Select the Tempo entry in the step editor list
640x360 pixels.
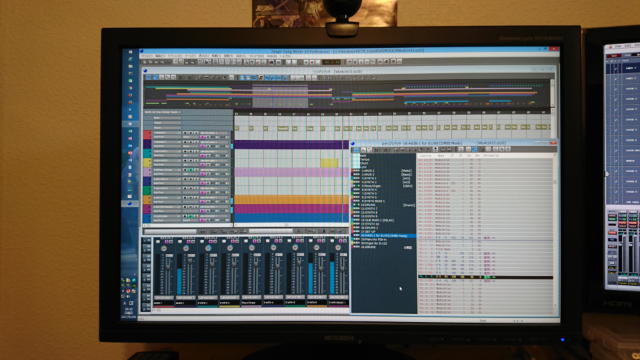(365, 160)
